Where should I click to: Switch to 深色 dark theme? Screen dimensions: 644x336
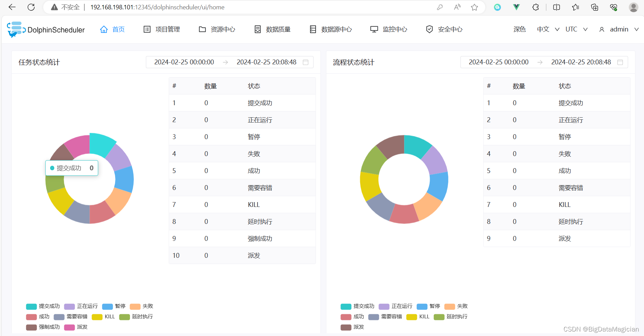tap(520, 29)
